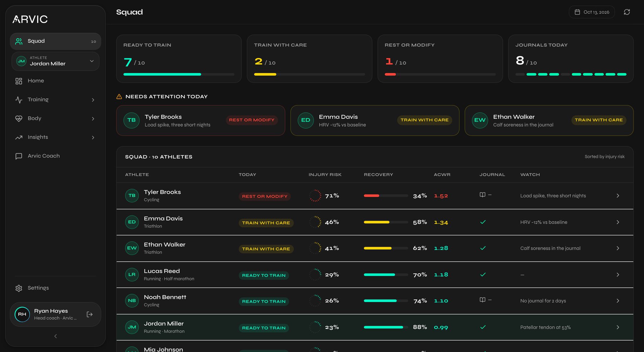This screenshot has height=352, width=644.
Task: Expand the Insights menu chevron
Action: [93, 137]
